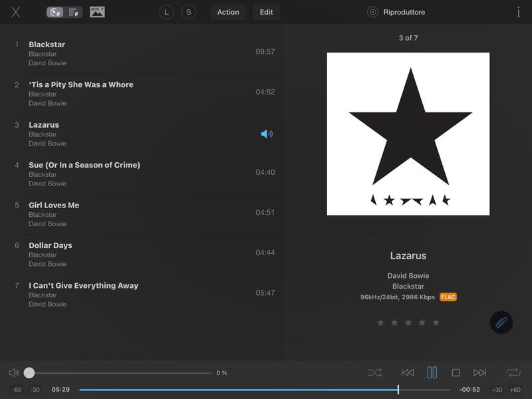Go back to the previous track

(408, 373)
